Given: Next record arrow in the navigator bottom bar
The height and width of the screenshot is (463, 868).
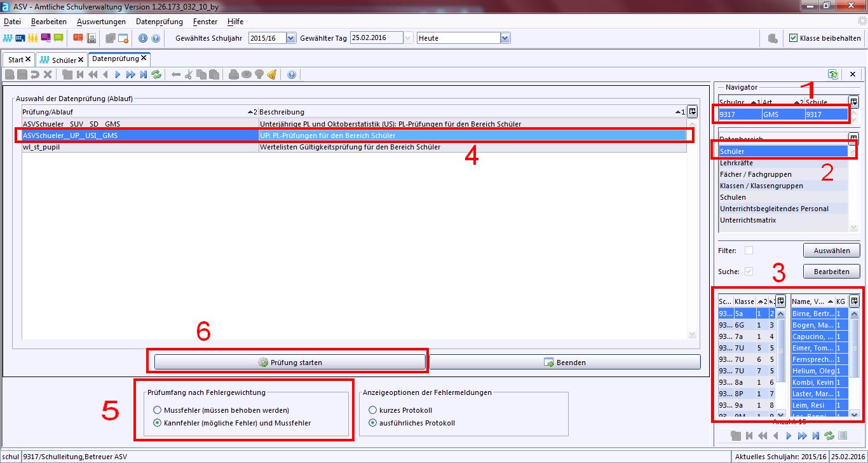Looking at the screenshot, I should coord(789,436).
